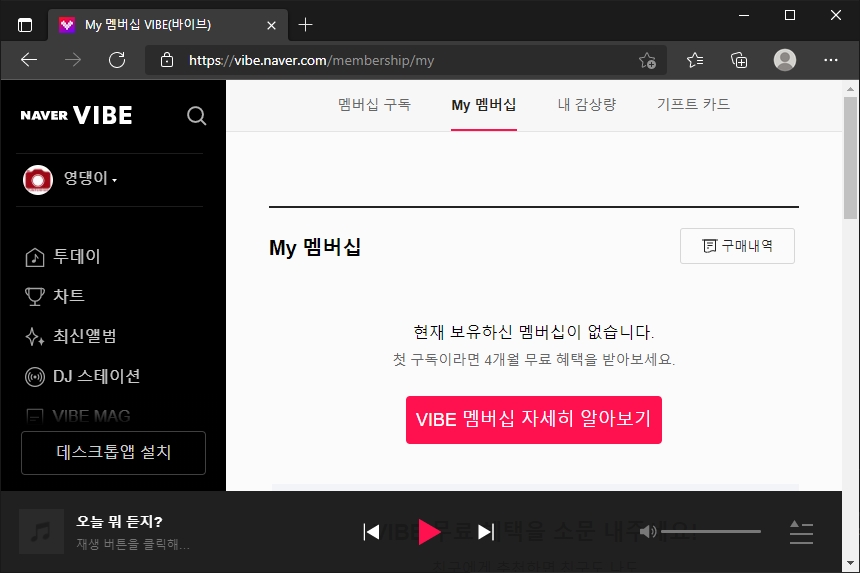Click the 오늘 뭐 듣지? track title

click(x=120, y=521)
